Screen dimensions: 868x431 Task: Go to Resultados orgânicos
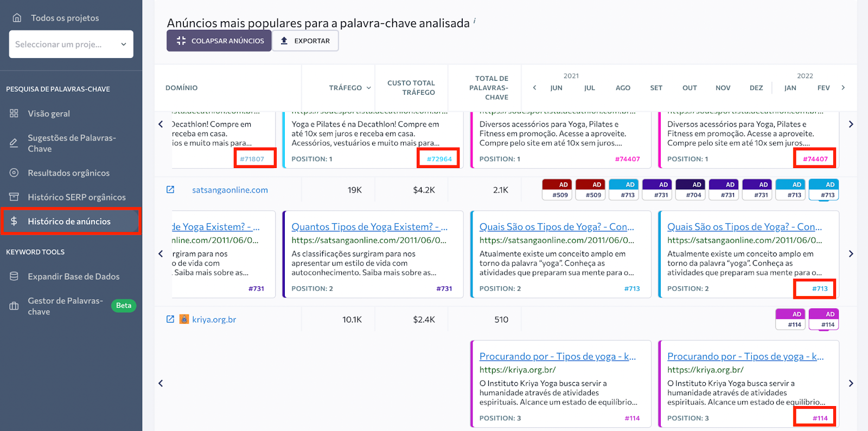click(68, 173)
